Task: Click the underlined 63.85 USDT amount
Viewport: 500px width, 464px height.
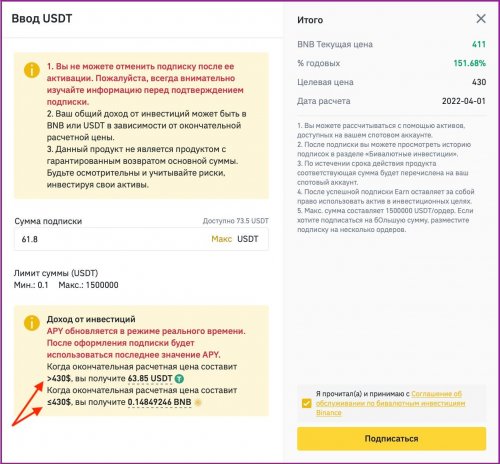Action: 150,379
